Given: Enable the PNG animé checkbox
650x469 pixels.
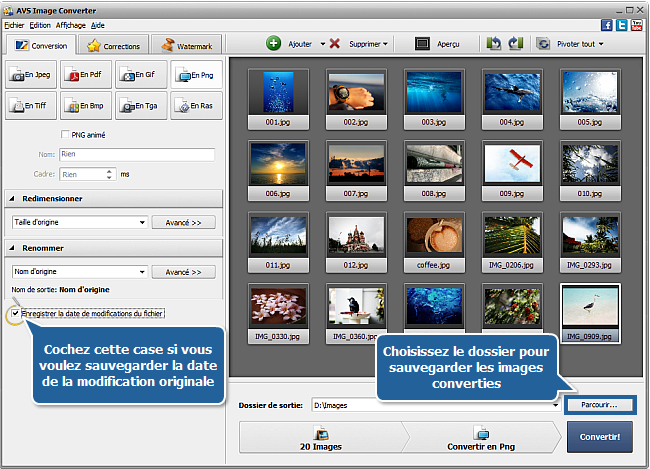Looking at the screenshot, I should coord(66,135).
